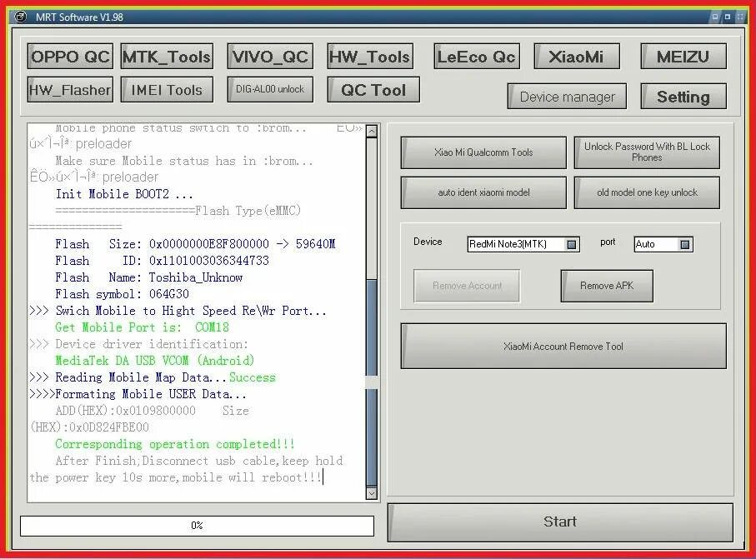Open the HW_Tools section
This screenshot has height=559, width=756.
click(370, 57)
